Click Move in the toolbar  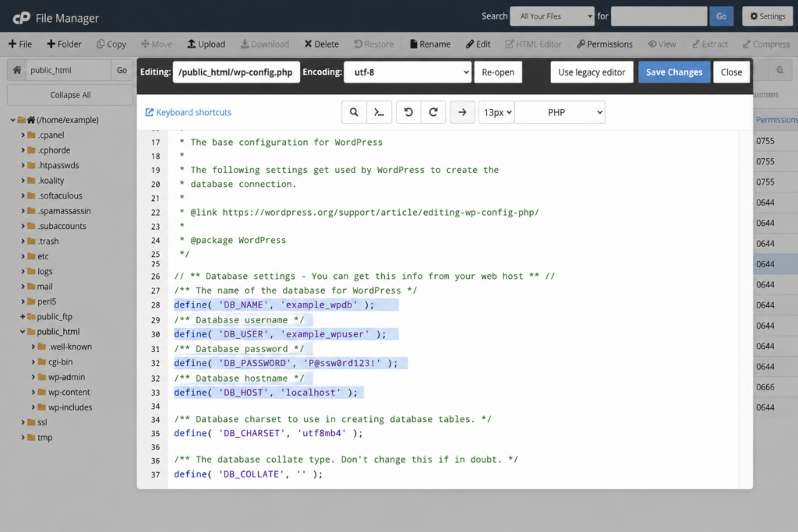point(157,44)
